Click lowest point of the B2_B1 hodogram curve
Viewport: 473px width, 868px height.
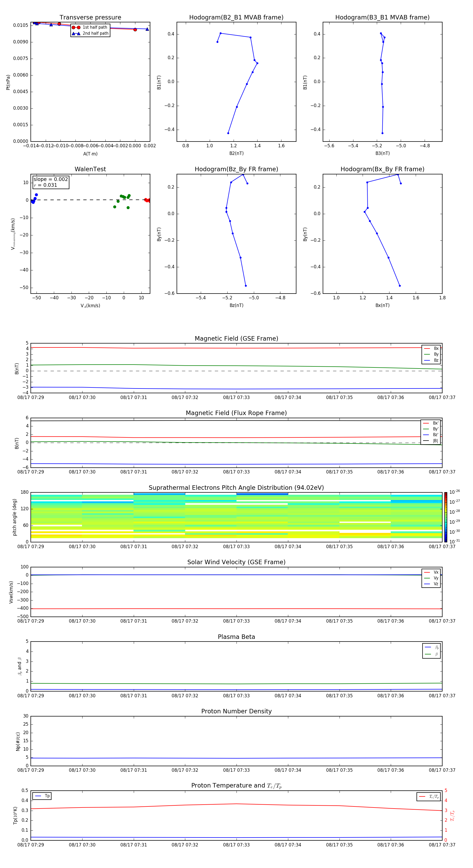(x=228, y=133)
